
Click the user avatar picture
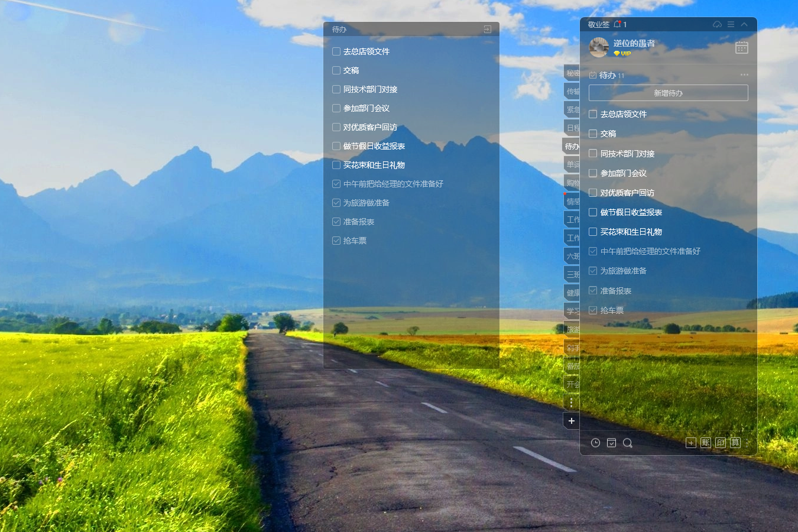[x=599, y=47]
